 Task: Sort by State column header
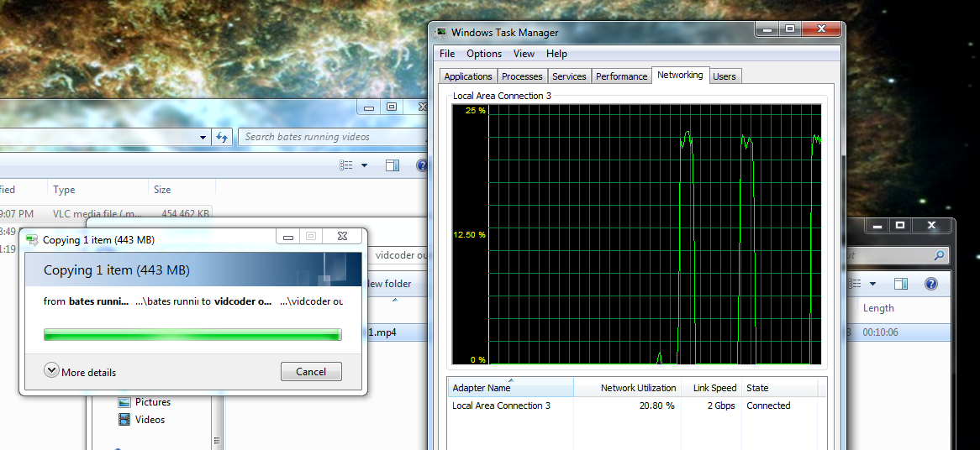(779, 388)
